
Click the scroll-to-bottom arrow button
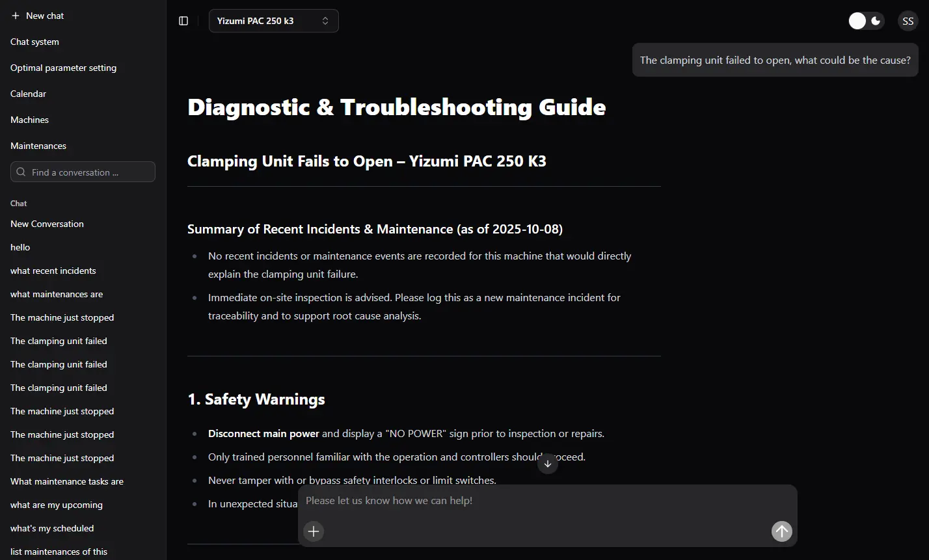[548, 464]
